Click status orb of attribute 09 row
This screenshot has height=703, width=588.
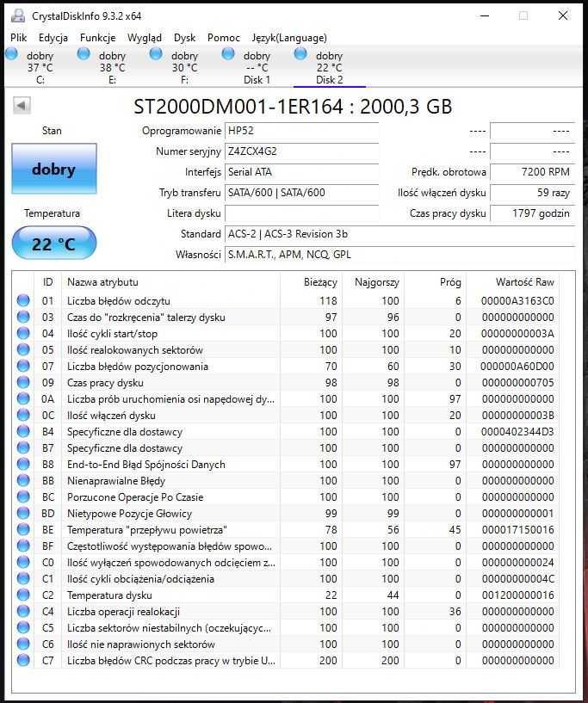tap(23, 382)
